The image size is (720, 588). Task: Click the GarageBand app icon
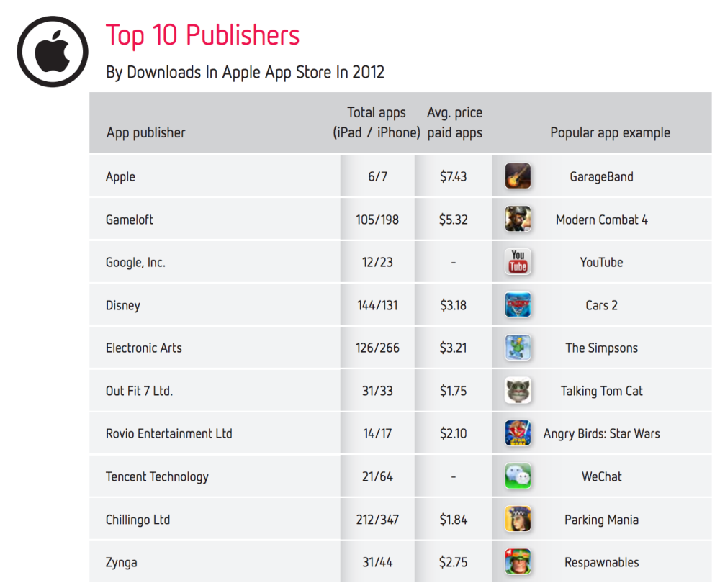point(518,176)
